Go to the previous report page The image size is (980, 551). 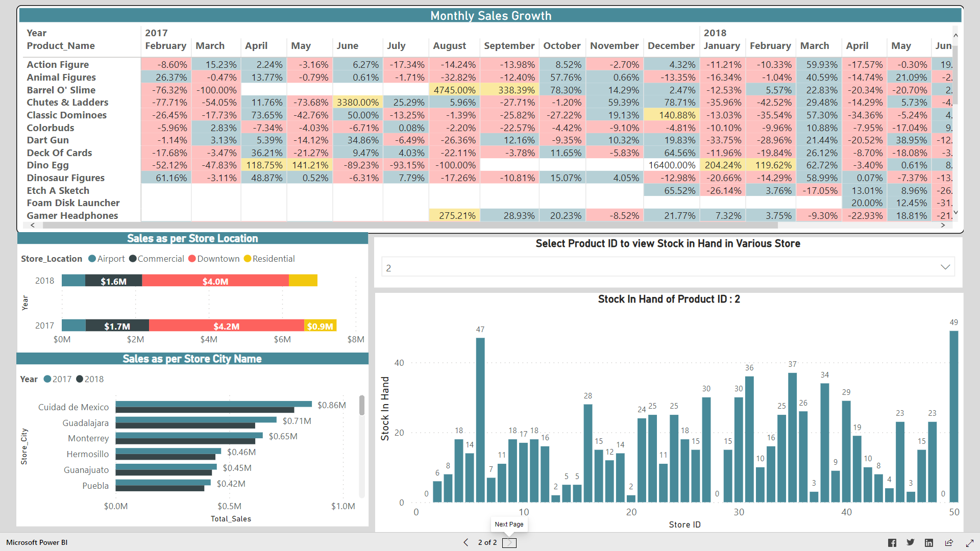click(x=465, y=542)
